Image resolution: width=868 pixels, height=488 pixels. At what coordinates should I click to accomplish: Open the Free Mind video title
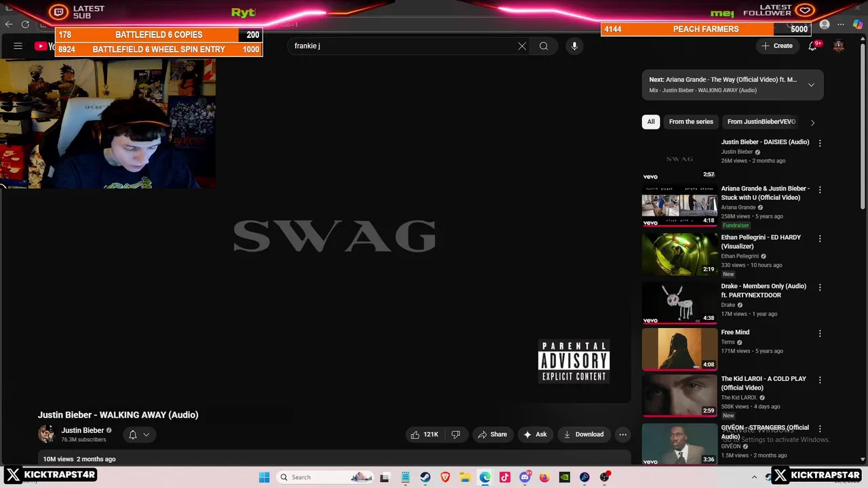coord(735,332)
